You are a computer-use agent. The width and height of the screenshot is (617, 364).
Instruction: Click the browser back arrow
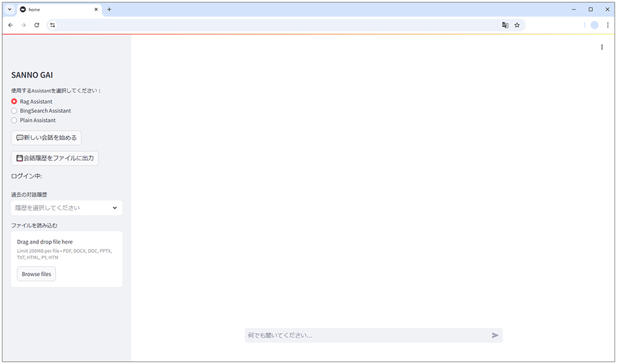coord(10,25)
